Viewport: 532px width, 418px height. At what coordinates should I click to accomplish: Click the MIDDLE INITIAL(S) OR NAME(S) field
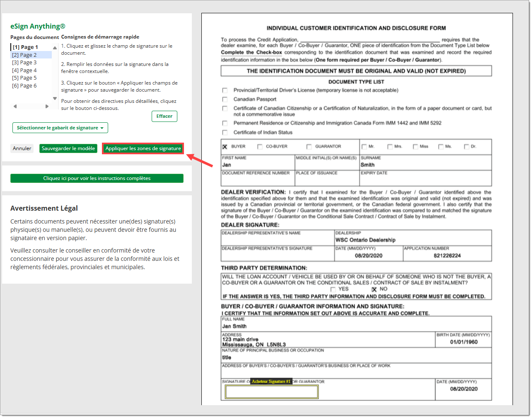327,163
